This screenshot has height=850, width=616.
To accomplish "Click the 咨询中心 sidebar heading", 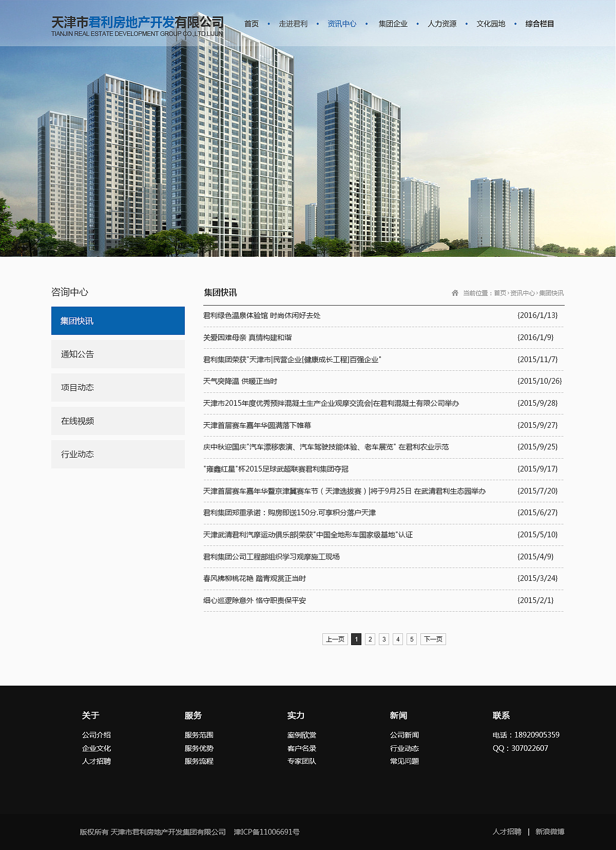I will (x=70, y=292).
